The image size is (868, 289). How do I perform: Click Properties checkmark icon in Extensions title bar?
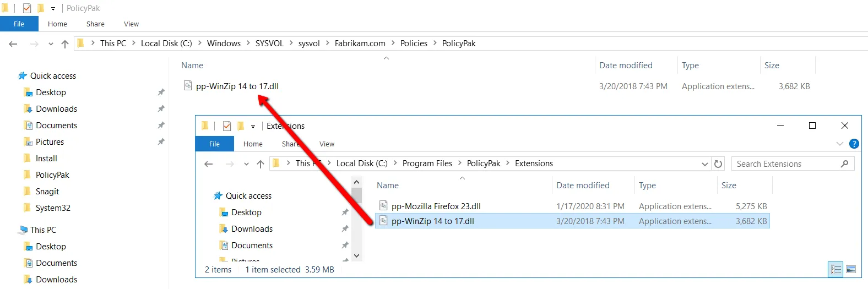click(x=227, y=126)
